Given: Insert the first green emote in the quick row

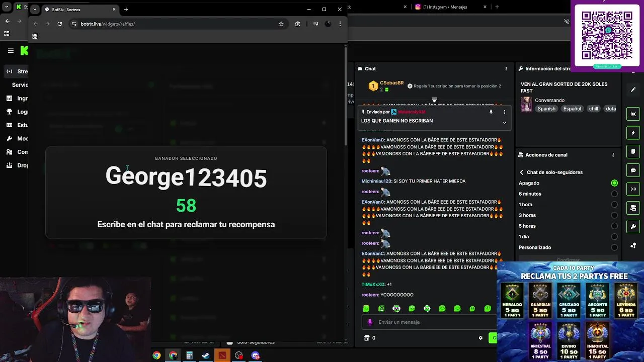Looking at the screenshot, I should click(x=366, y=308).
